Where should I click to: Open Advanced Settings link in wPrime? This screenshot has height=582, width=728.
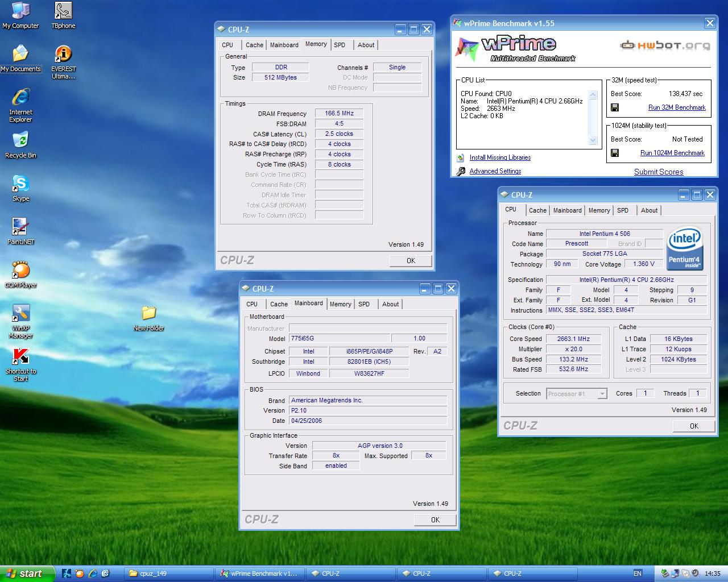tap(495, 171)
